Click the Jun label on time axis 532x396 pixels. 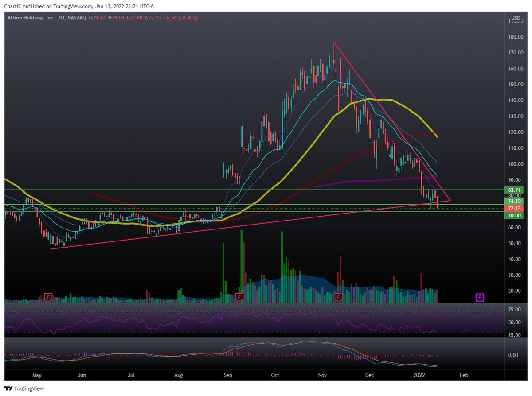[x=82, y=375]
